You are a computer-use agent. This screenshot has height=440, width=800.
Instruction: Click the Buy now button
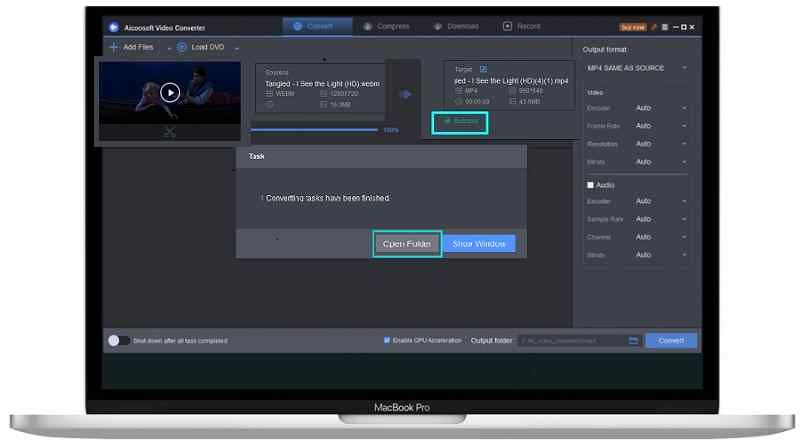point(633,27)
